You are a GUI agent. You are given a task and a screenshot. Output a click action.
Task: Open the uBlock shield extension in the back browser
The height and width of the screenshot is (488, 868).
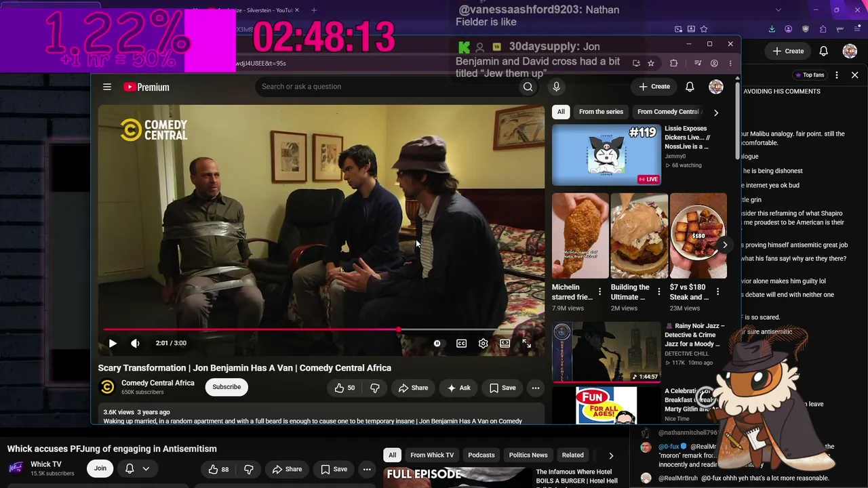tap(806, 29)
